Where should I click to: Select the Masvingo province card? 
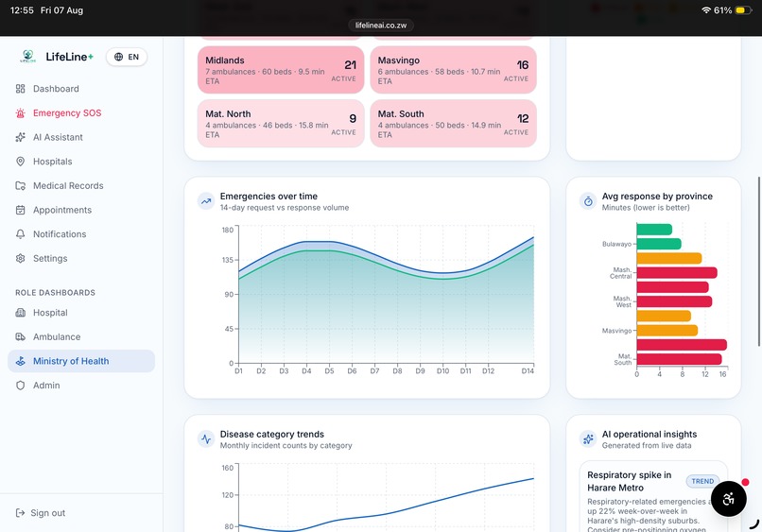(453, 70)
